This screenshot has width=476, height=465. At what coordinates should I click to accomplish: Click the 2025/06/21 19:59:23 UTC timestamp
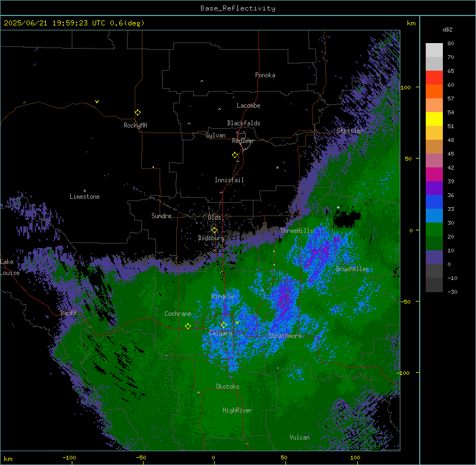click(x=55, y=23)
